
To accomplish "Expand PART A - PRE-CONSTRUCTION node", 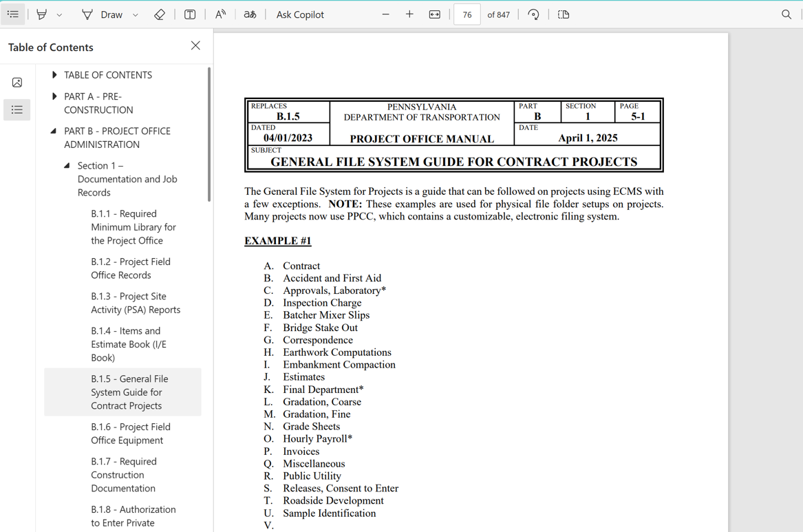I will pyautogui.click(x=54, y=96).
